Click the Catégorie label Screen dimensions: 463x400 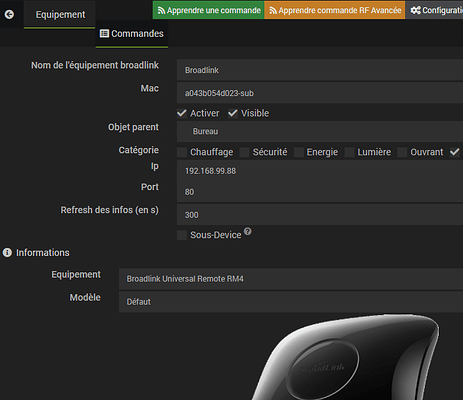[139, 150]
